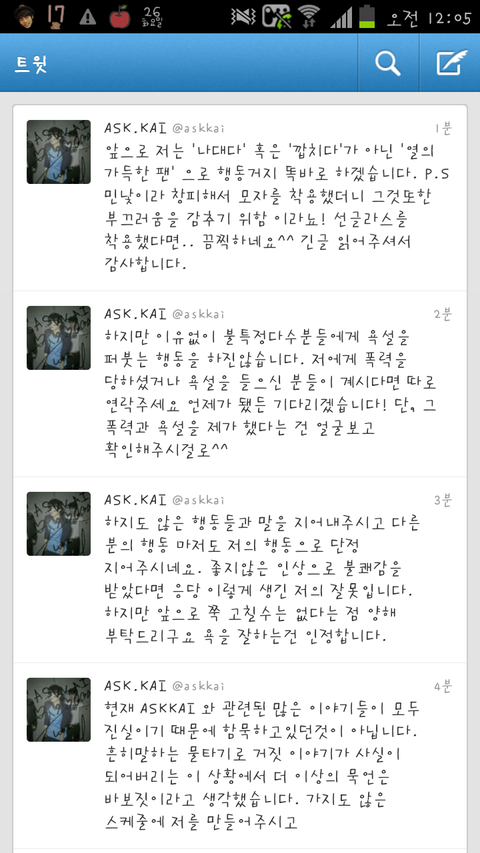Tap the compose new tweet icon
The height and width of the screenshot is (853, 480).
click(x=451, y=63)
